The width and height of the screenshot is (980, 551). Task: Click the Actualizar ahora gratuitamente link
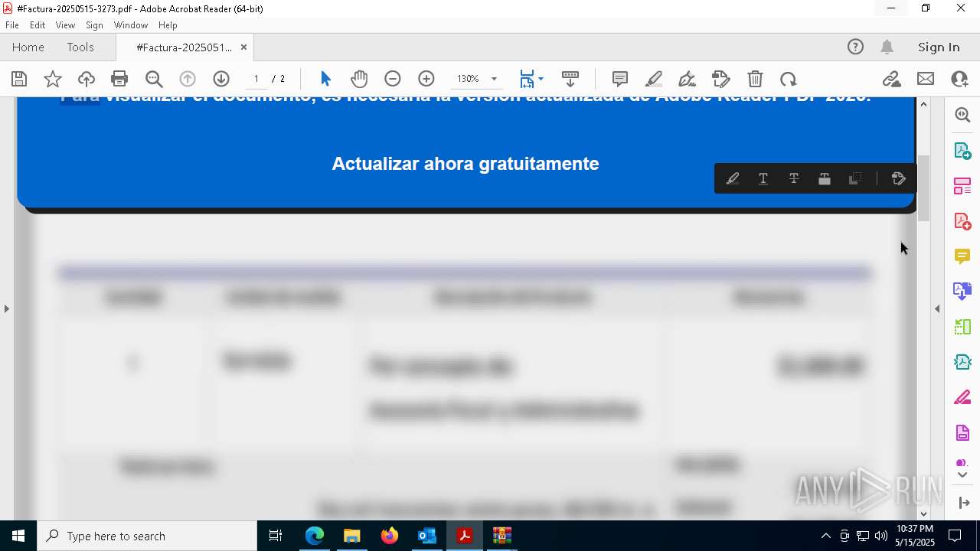coord(465,164)
